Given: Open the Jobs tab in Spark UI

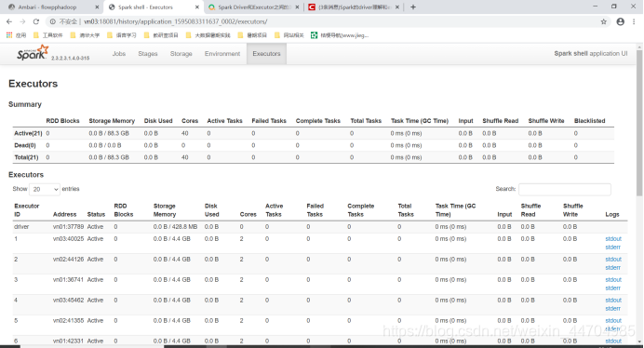Looking at the screenshot, I should coord(119,54).
